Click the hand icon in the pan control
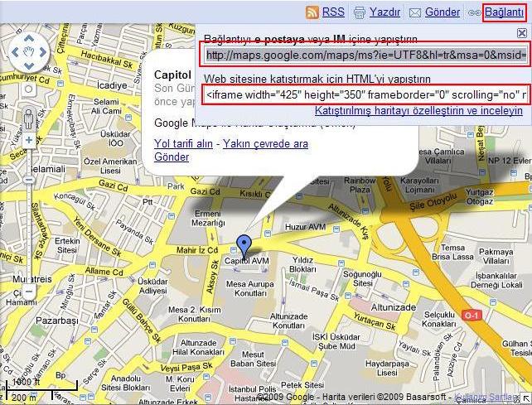Screen dimensions: 532x405 [x=29, y=52]
